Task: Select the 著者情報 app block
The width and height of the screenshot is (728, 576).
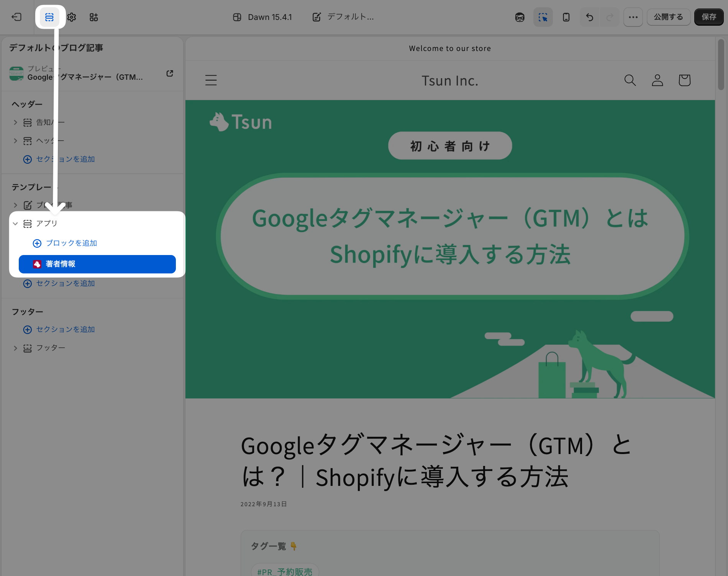Action: click(97, 264)
